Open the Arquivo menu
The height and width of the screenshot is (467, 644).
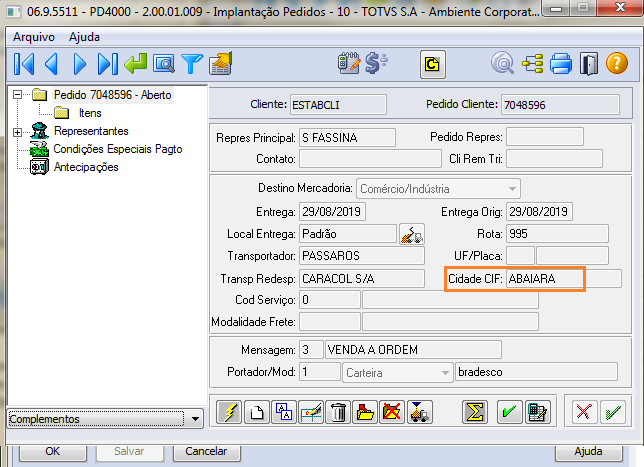click(34, 37)
